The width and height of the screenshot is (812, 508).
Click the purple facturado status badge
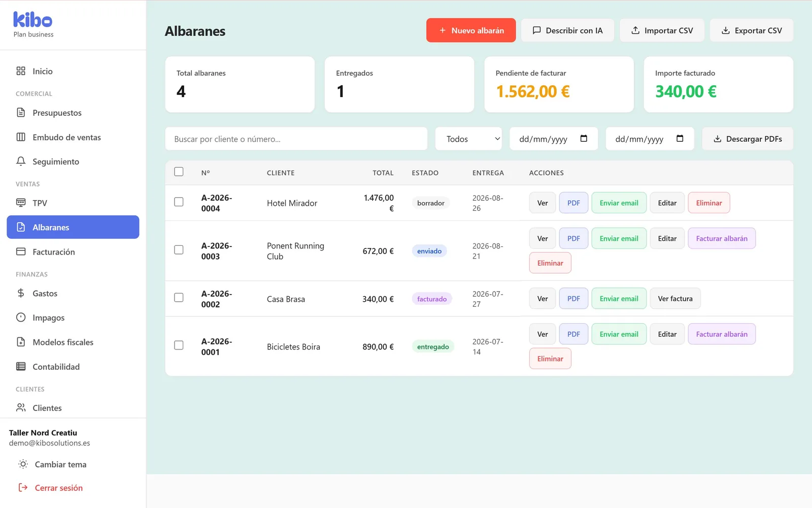pyautogui.click(x=432, y=299)
